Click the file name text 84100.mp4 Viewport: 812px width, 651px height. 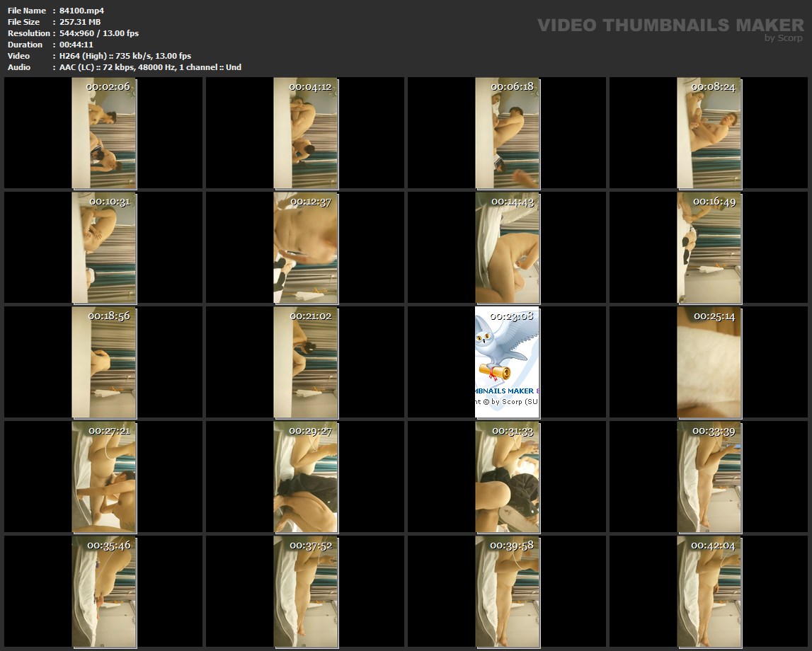pos(81,11)
